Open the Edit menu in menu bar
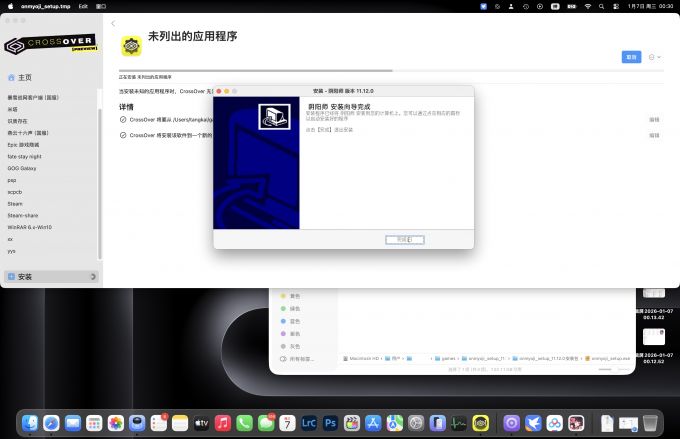Screen dimensions: 680x439 pyautogui.click(x=83, y=7)
